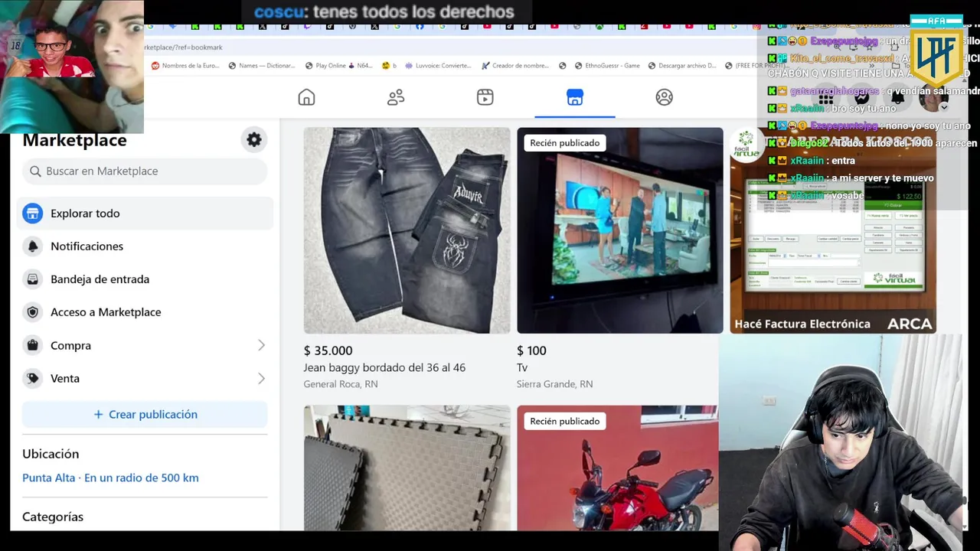
Task: Open the emoji-face 'b' bookmark
Action: coord(389,66)
